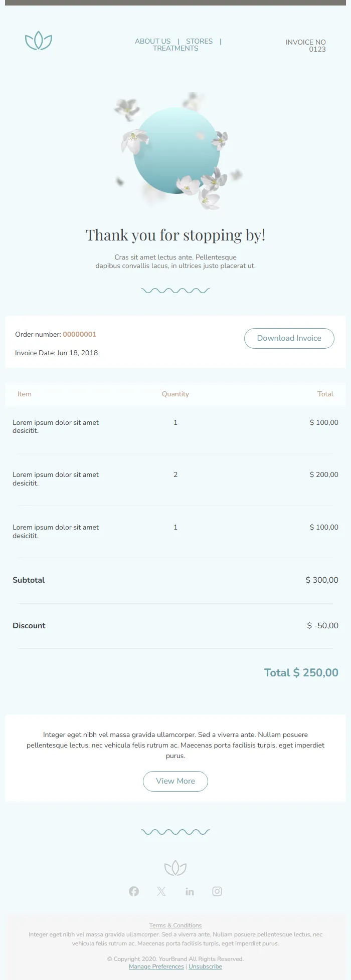This screenshot has width=351, height=980.
Task: Open the X (Twitter) social icon
Action: (161, 891)
